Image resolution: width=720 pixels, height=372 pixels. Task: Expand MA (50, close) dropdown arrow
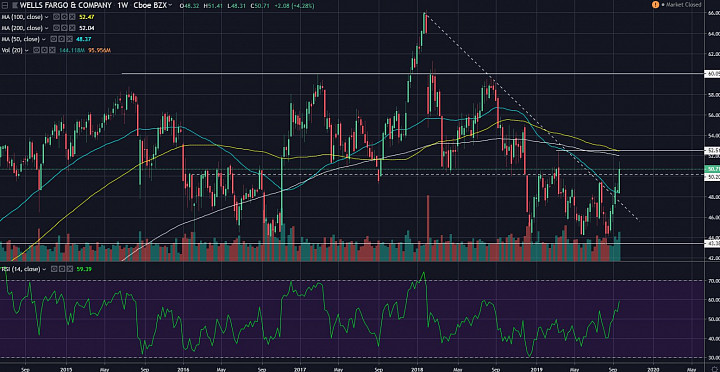pyautogui.click(x=44, y=39)
